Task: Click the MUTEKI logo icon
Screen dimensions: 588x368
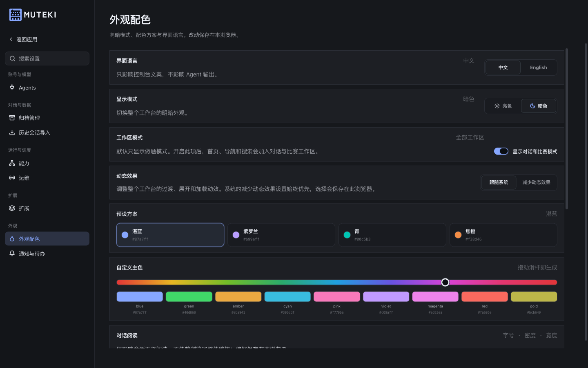Action: [x=16, y=15]
